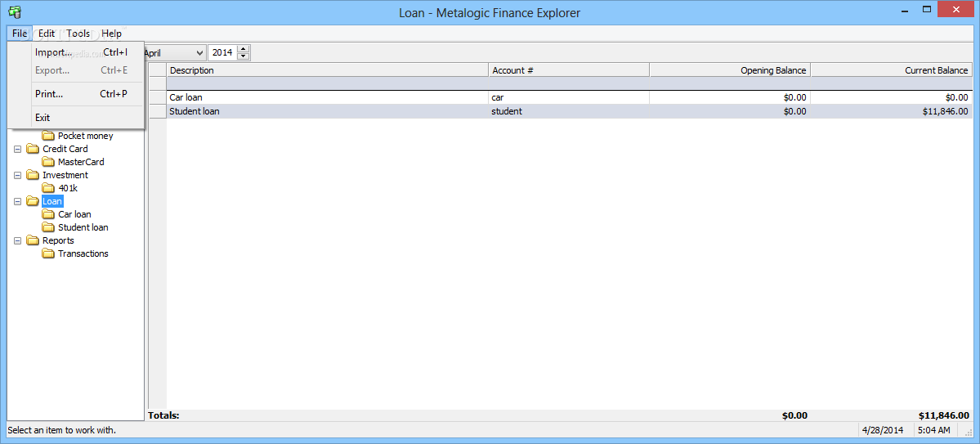Decrease the year with the down arrow
This screenshot has height=444, width=980.
244,57
